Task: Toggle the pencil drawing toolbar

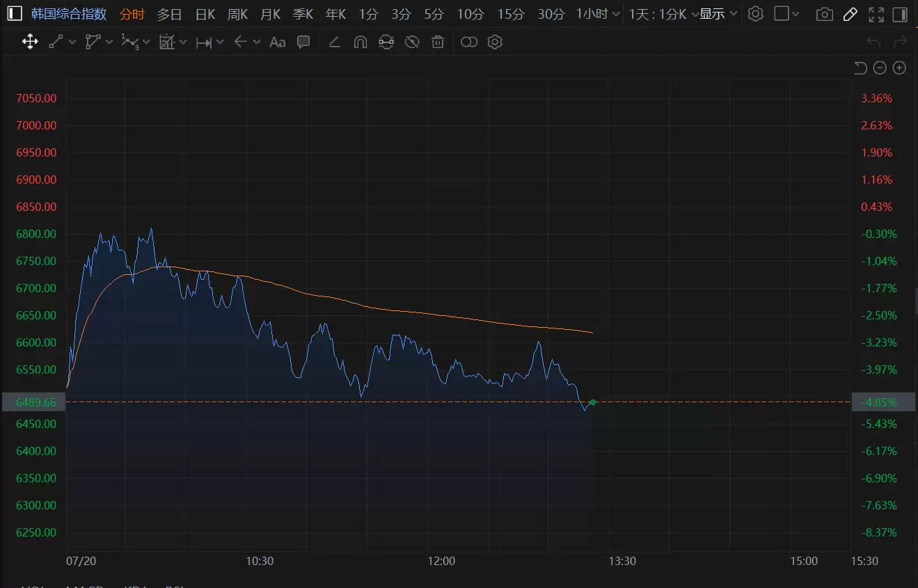Action: pyautogui.click(x=850, y=14)
